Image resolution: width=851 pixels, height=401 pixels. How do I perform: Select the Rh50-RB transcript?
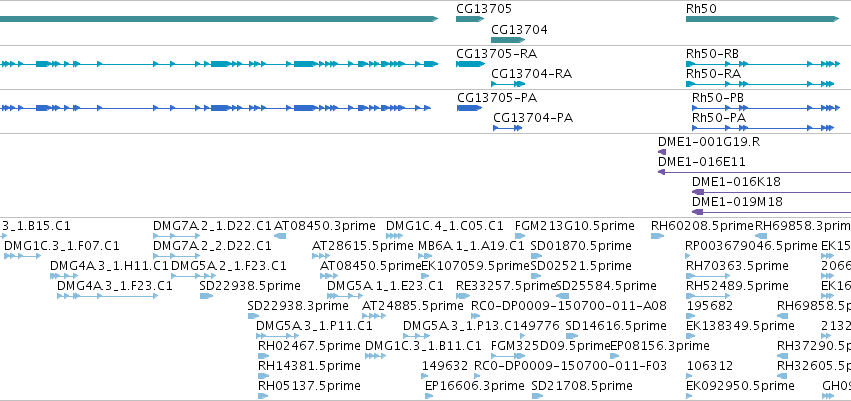[763, 64]
